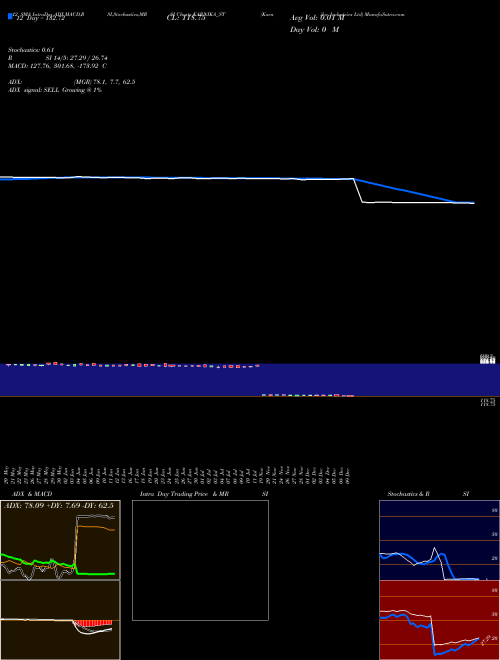Screen dimensions: 500x660
Task: Click the empty intraday trading price box
Action: pyautogui.click(x=200, y=560)
